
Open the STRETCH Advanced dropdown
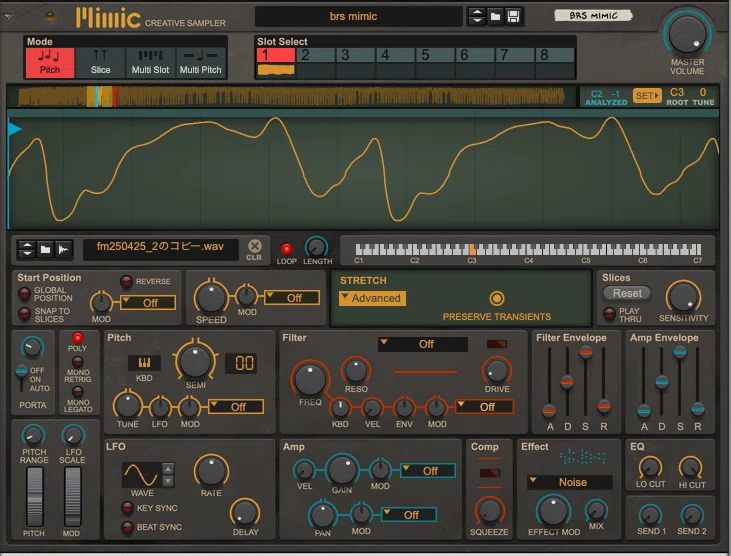tap(372, 298)
